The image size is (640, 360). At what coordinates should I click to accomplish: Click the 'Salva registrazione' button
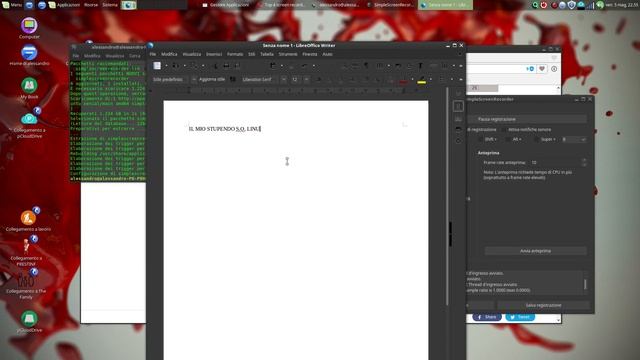click(x=543, y=305)
